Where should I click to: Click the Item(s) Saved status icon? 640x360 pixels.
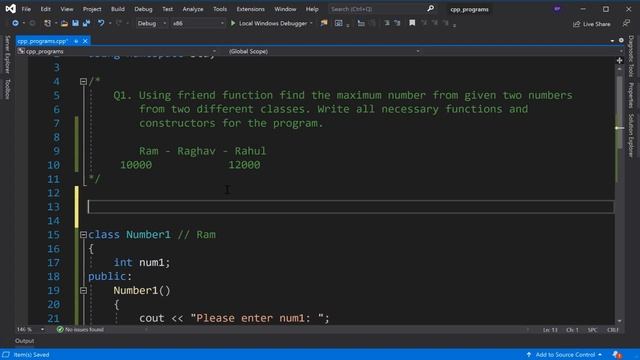pos(6,355)
